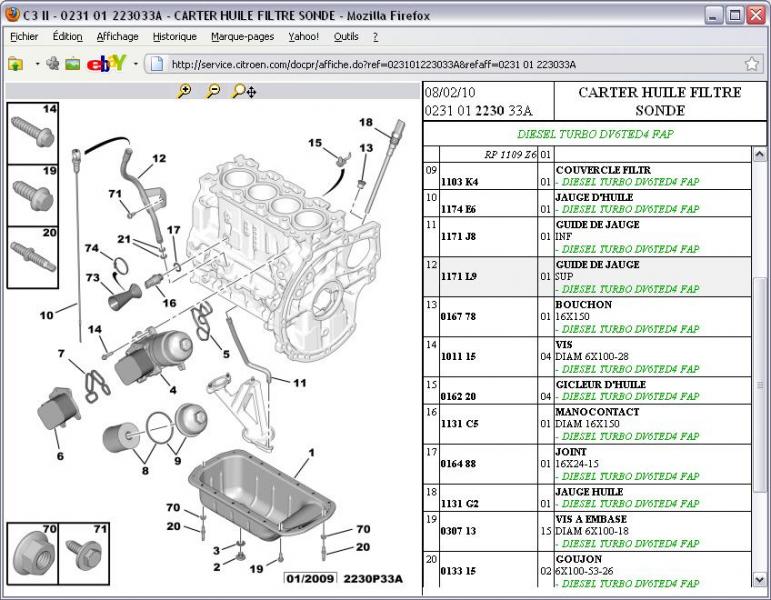Click part number 1131 C5
The height and width of the screenshot is (600, 771).
[x=459, y=424]
